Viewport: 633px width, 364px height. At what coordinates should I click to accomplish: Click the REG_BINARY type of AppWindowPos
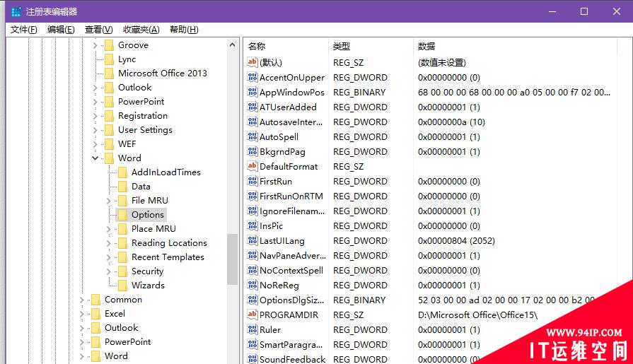(x=359, y=93)
